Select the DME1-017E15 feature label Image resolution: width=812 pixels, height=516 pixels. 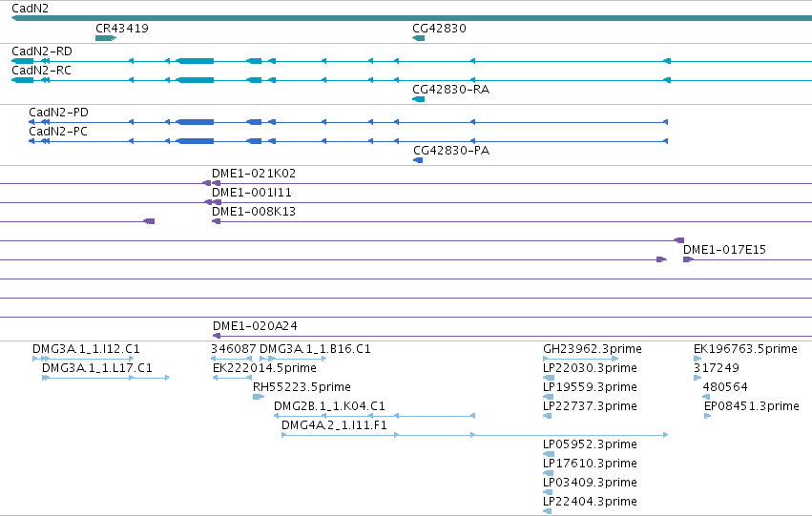pos(724,250)
